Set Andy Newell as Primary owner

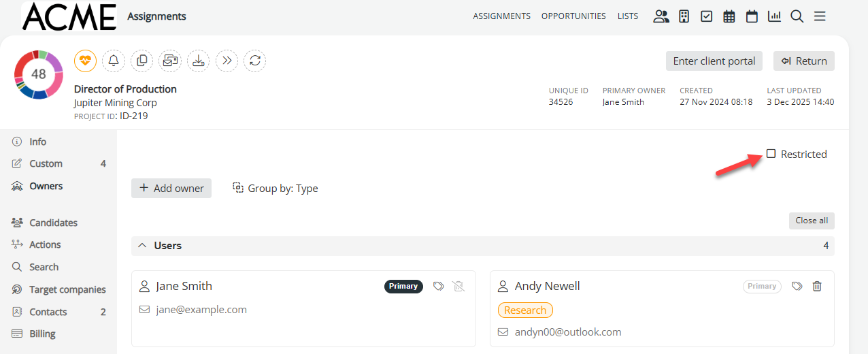click(762, 287)
